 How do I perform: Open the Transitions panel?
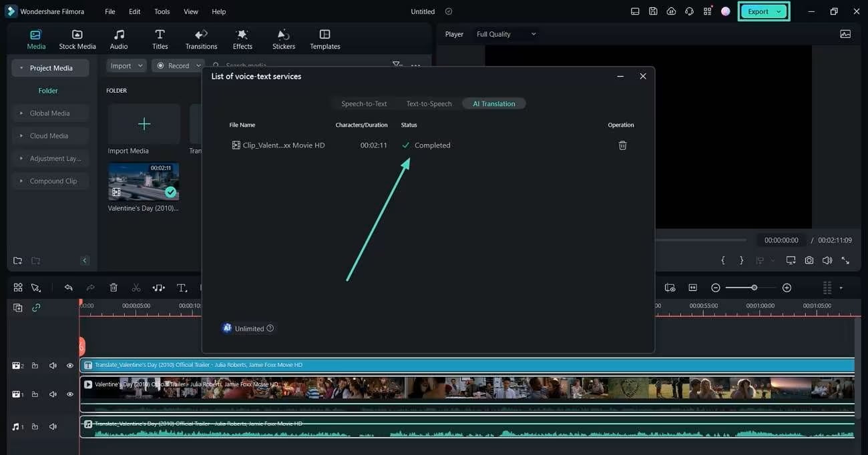pyautogui.click(x=201, y=39)
